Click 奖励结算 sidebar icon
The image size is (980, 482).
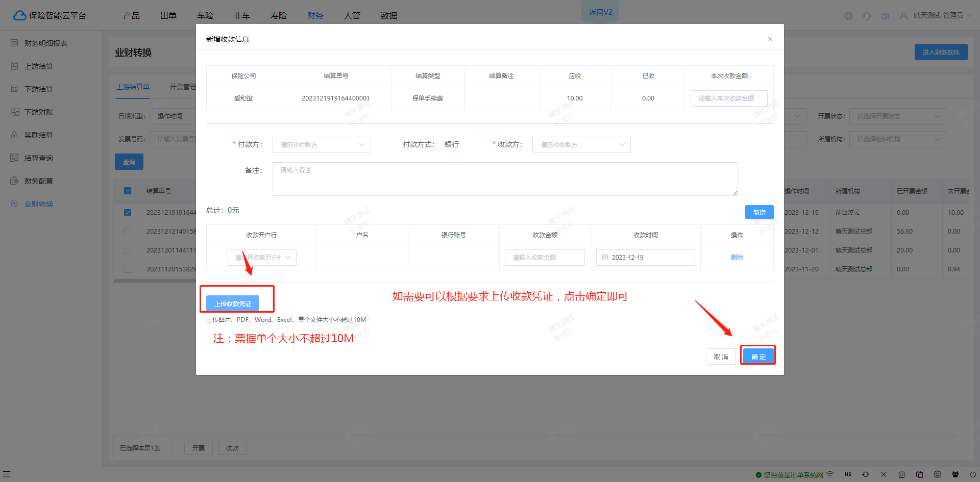point(14,135)
